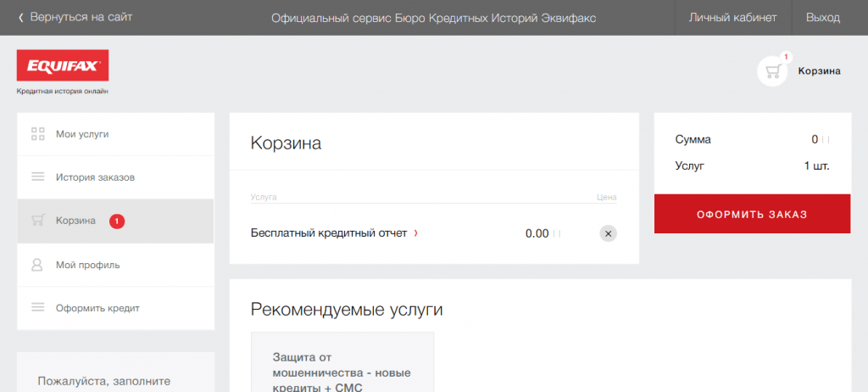Go to Мой профиль page
This screenshot has width=868, height=392.
[x=87, y=265]
